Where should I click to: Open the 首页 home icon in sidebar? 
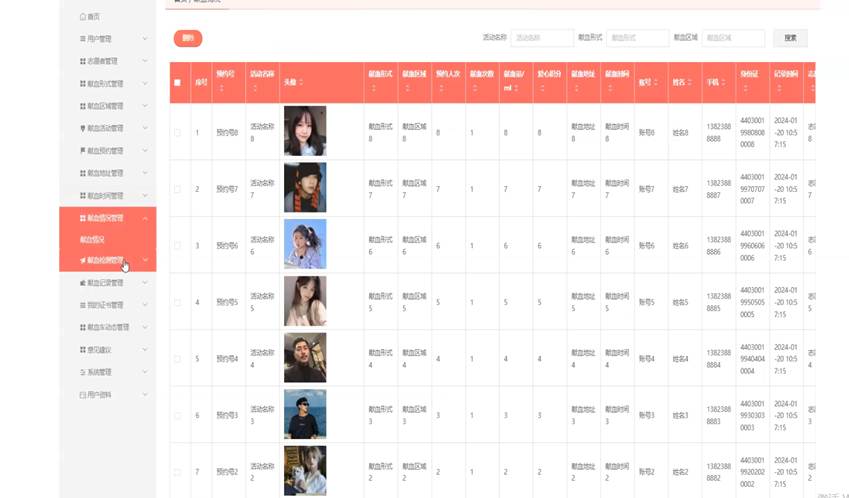(83, 17)
